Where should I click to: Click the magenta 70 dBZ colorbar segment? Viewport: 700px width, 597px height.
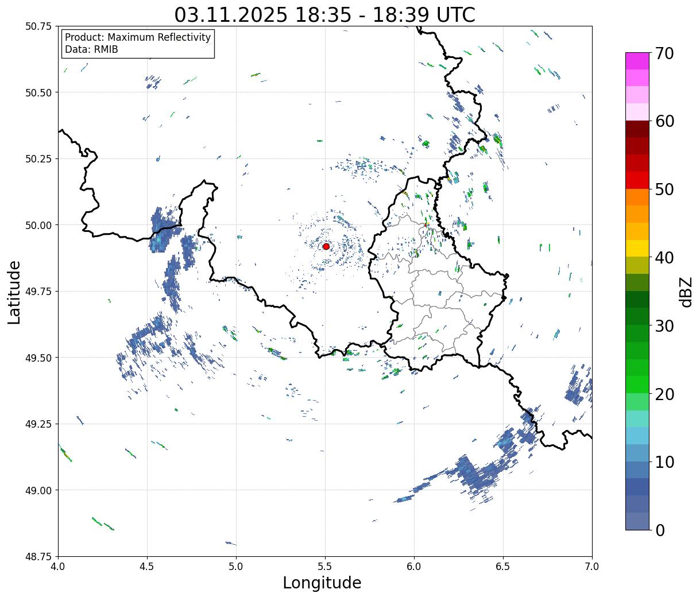pos(637,61)
